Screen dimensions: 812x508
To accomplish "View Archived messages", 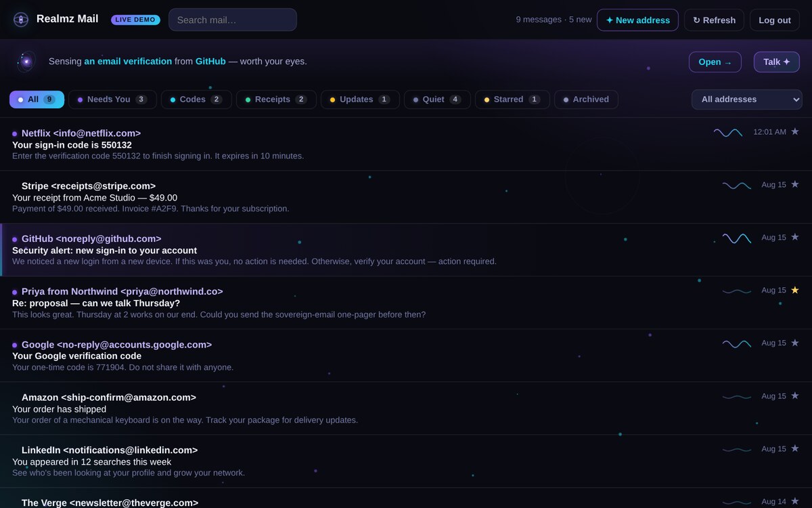I will (586, 100).
